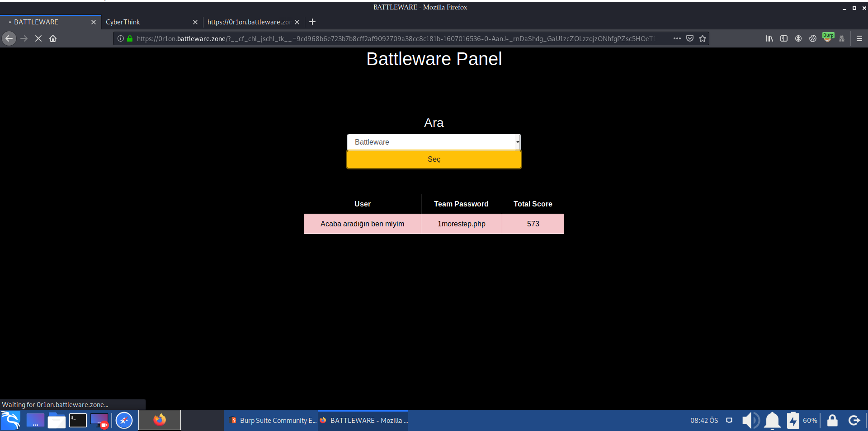Viewport: 868px width, 431px height.
Task: Open the cookie editor extension icon
Action: (813, 38)
